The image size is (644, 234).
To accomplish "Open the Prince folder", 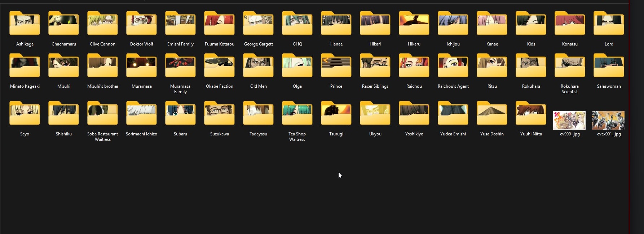I will (x=336, y=65).
